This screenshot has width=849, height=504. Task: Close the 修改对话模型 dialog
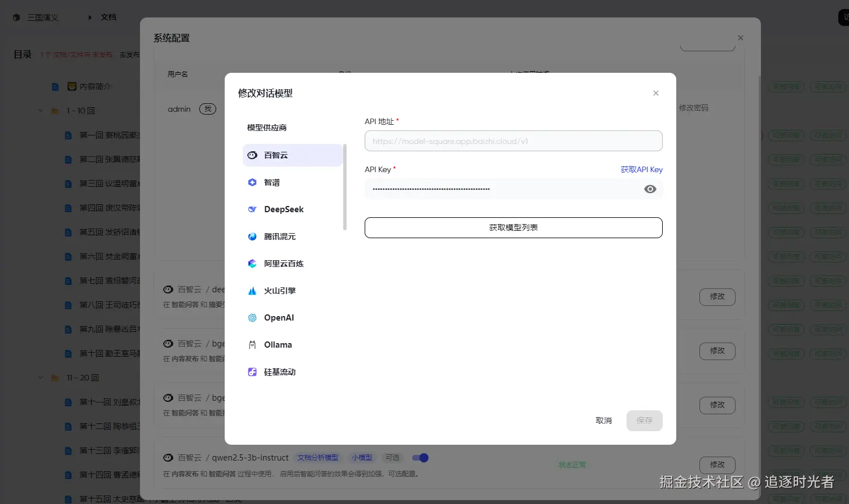tap(656, 93)
